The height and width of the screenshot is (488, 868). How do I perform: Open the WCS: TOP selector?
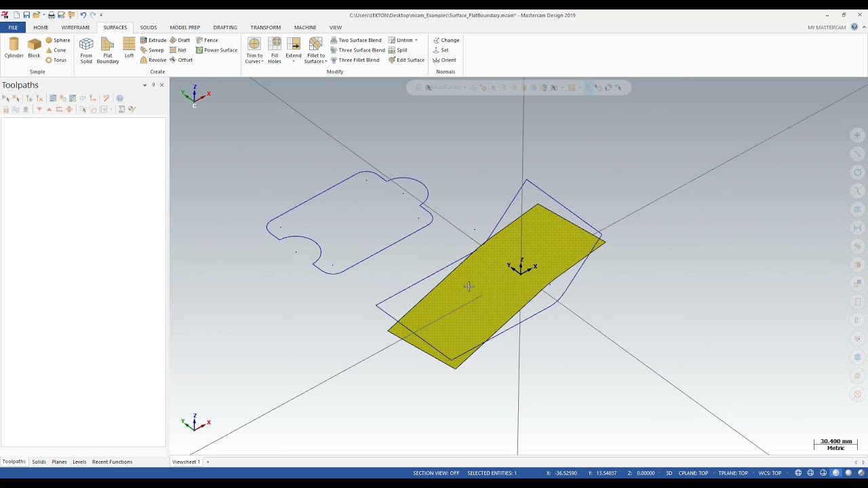770,473
